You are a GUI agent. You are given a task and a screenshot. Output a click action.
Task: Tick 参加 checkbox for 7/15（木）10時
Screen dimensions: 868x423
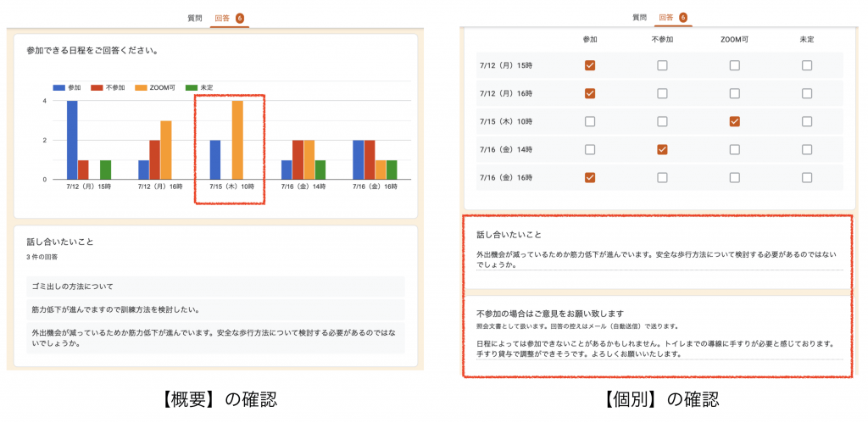point(590,121)
